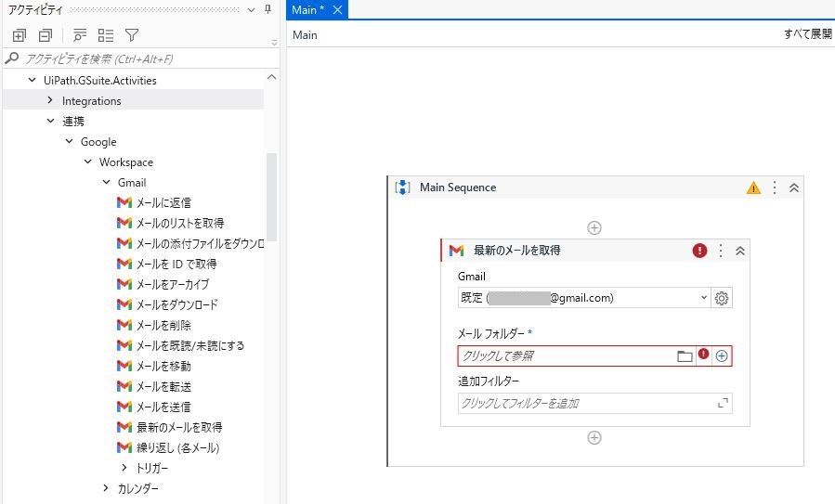The width and height of the screenshot is (835, 504).
Task: Collapse the Main Sequence container
Action: point(794,187)
